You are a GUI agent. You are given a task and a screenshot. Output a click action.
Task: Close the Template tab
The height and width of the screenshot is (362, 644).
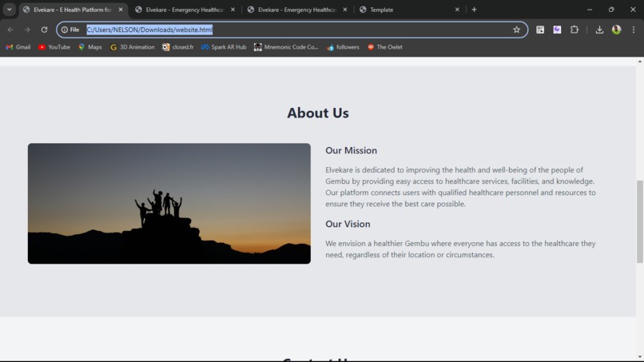pyautogui.click(x=457, y=10)
